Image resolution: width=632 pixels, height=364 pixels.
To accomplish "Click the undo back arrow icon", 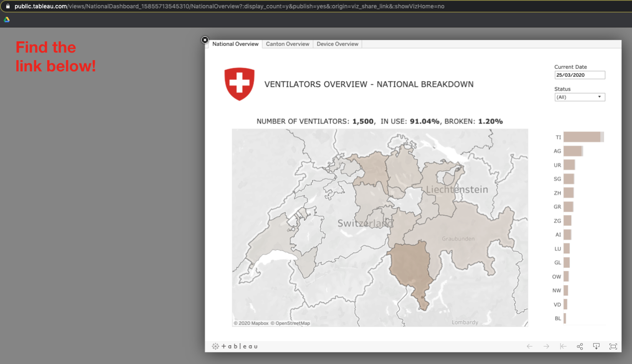I will pos(530,346).
